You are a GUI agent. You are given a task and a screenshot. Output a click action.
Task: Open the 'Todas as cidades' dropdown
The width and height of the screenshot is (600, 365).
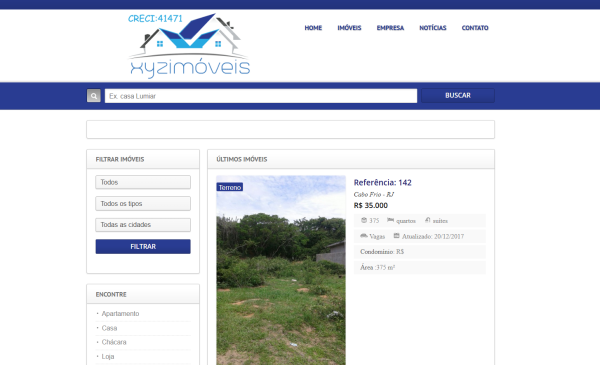(x=143, y=225)
